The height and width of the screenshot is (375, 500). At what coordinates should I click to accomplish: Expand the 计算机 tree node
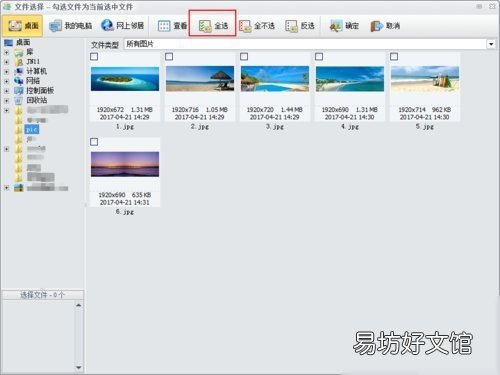click(6, 71)
